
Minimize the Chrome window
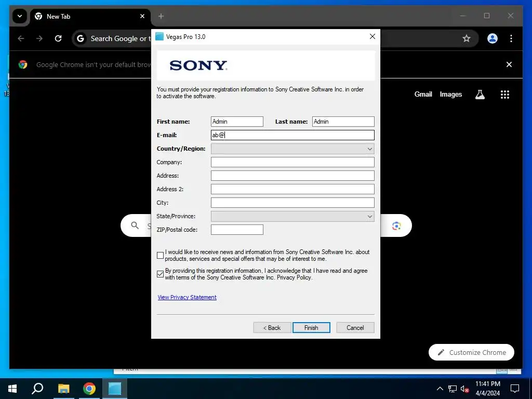(463, 16)
